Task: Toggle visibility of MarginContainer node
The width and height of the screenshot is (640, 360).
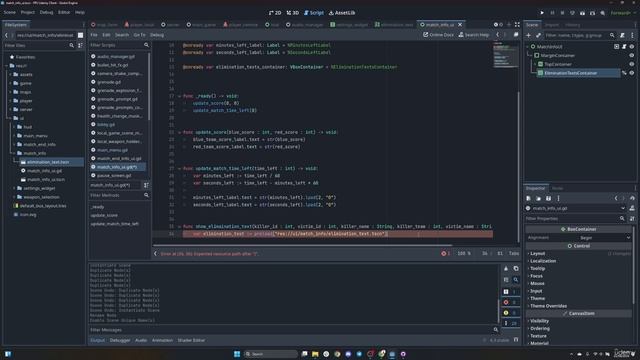Action: (x=632, y=56)
